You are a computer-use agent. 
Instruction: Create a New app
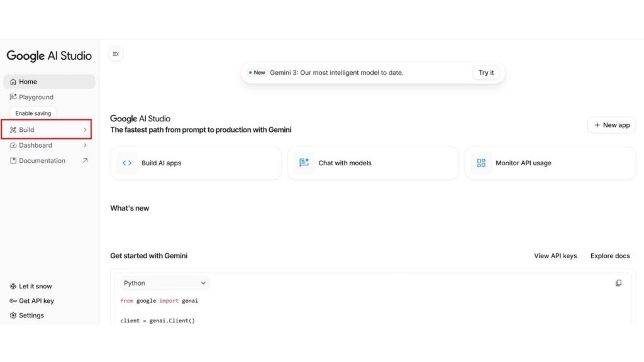click(611, 125)
